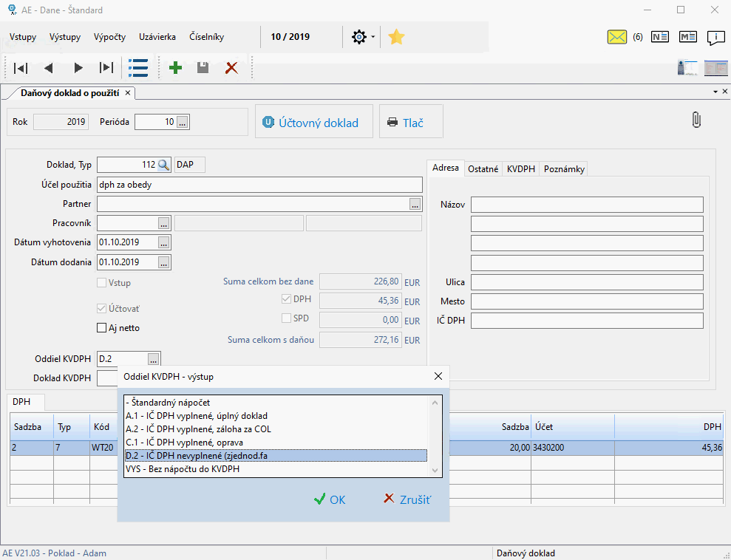This screenshot has height=560, width=731.
Task: Open the Uzávierka menu
Action: (157, 37)
